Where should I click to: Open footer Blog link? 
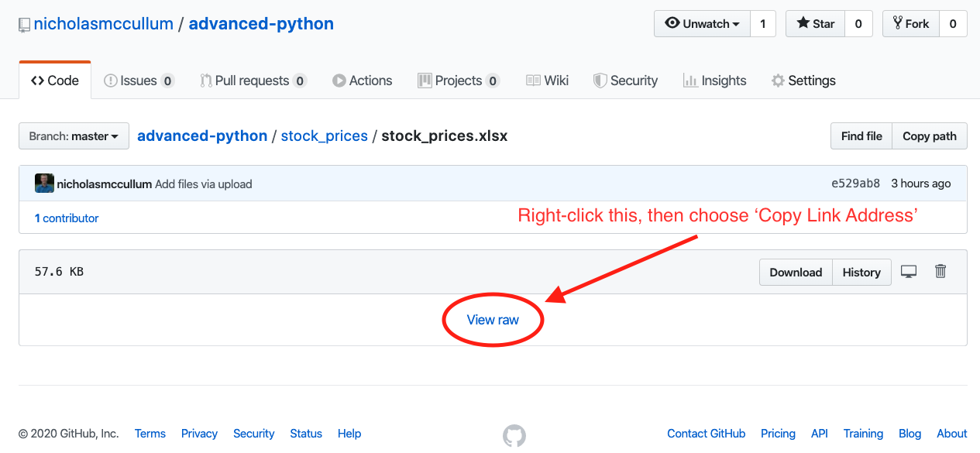pos(910,434)
